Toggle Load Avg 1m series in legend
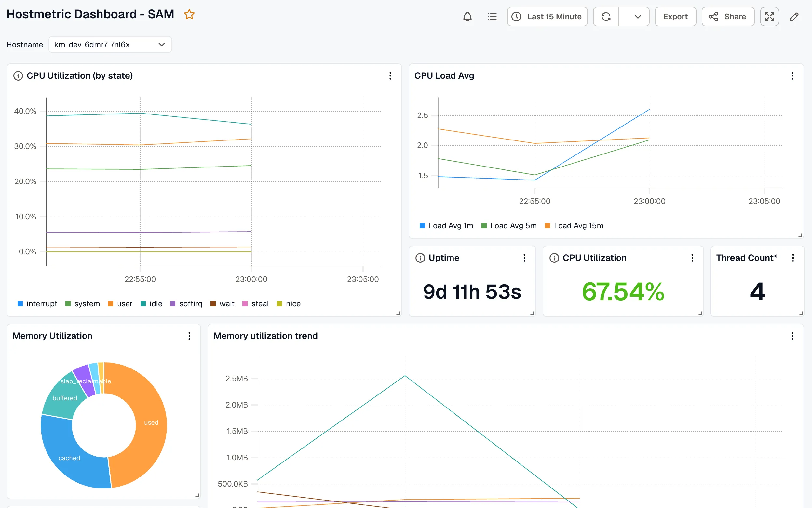 pos(446,226)
